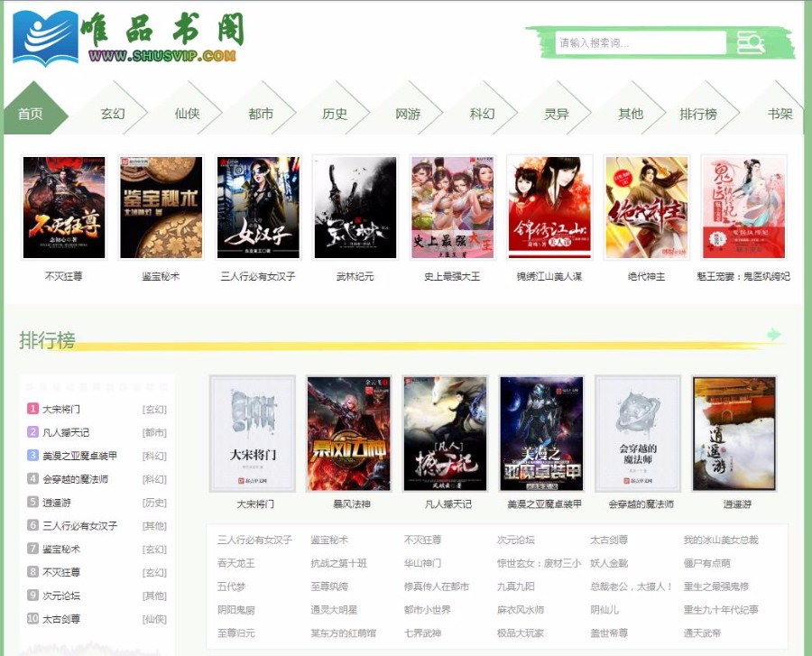Screen dimensions: 812x656
Task: Click rank 5 逍遥游 in ranking list
Action: [57, 503]
